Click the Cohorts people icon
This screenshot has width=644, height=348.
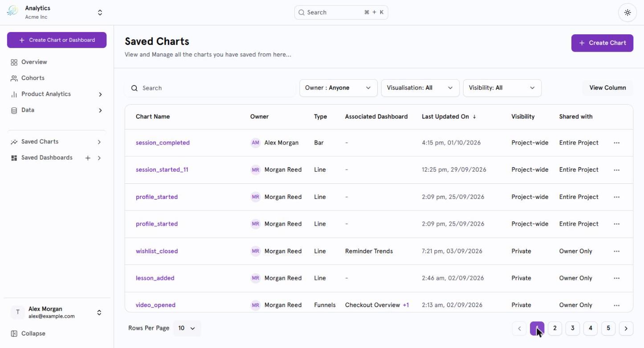(14, 78)
